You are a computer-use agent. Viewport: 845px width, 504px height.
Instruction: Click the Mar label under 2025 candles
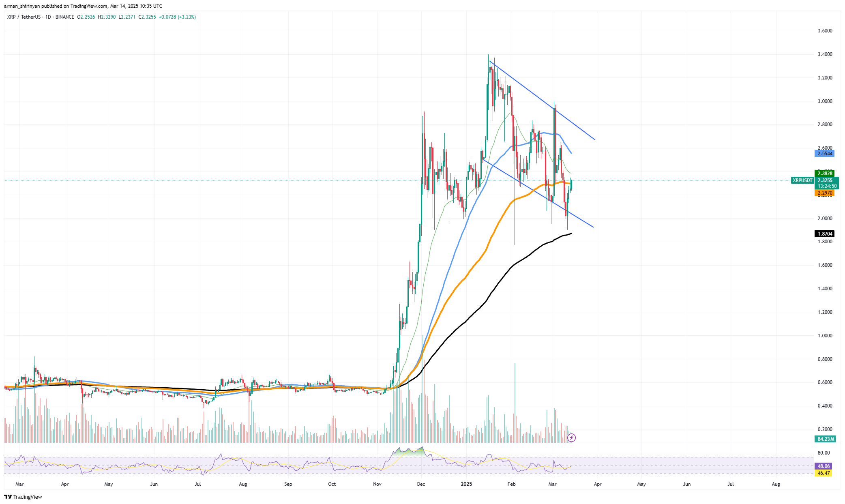552,484
